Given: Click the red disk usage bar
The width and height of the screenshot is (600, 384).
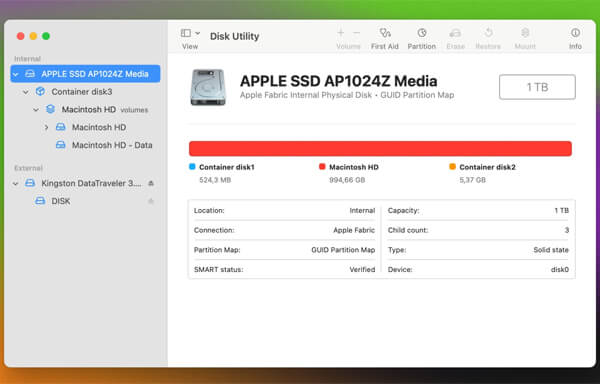Looking at the screenshot, I should pyautogui.click(x=380, y=149).
